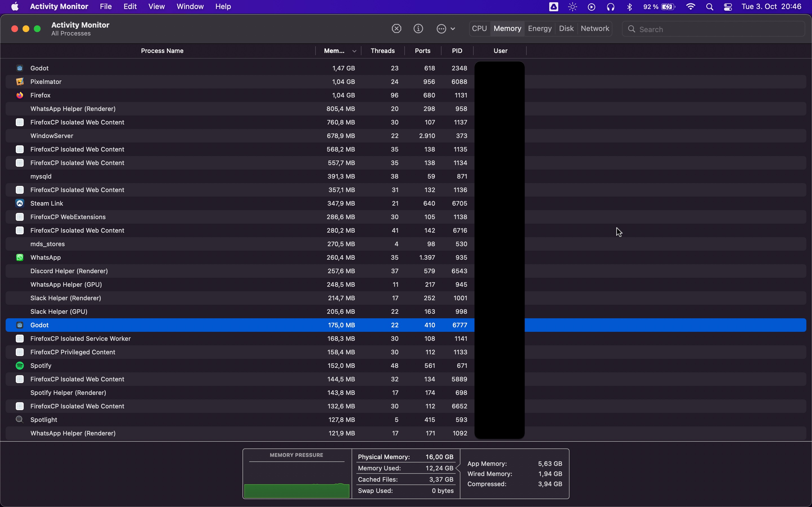Click the WhatsApp process icon

20,257
